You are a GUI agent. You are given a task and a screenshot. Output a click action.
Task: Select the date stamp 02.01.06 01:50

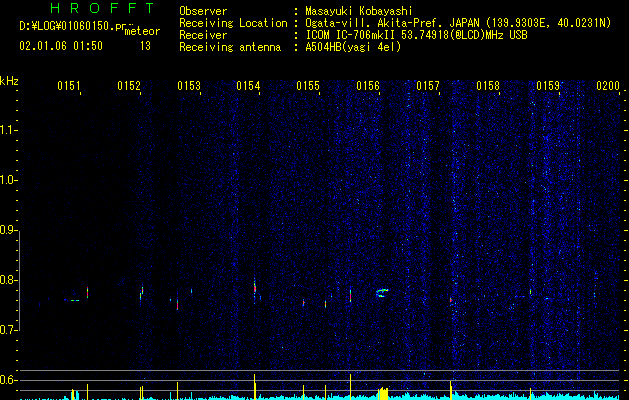click(61, 46)
